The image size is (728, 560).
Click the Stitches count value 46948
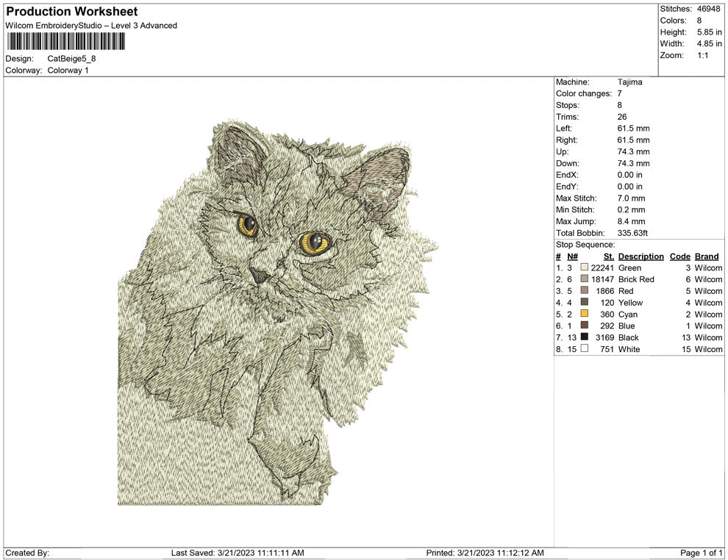708,10
